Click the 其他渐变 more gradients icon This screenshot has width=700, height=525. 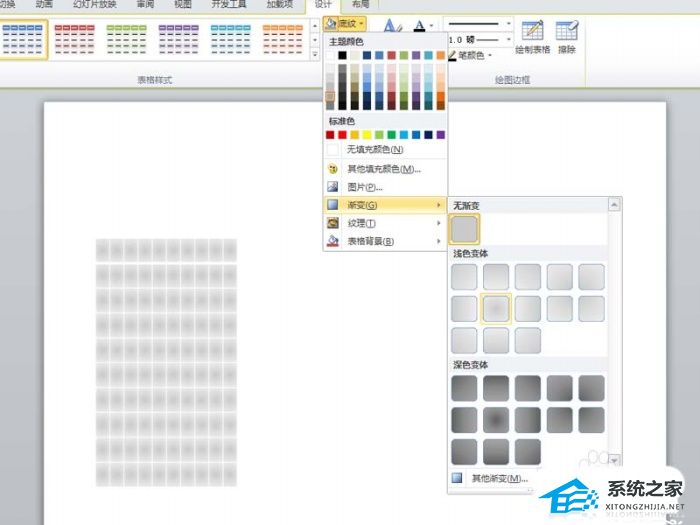[x=457, y=478]
